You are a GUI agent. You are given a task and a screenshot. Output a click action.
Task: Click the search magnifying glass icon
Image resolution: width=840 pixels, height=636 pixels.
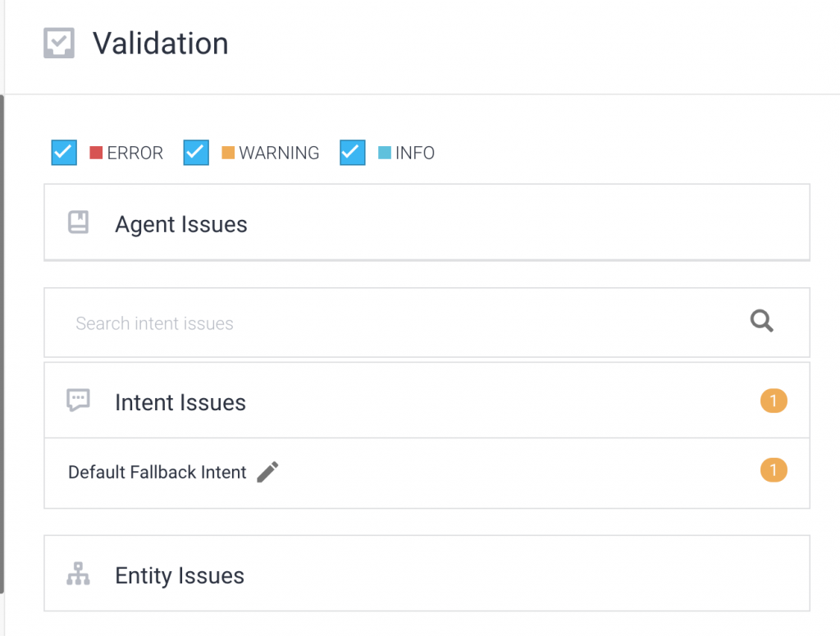pos(762,322)
